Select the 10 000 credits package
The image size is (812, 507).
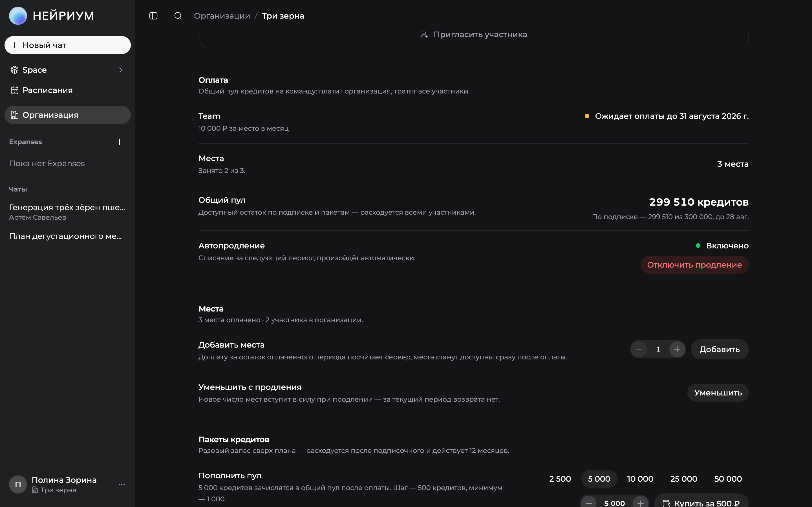[x=640, y=479]
